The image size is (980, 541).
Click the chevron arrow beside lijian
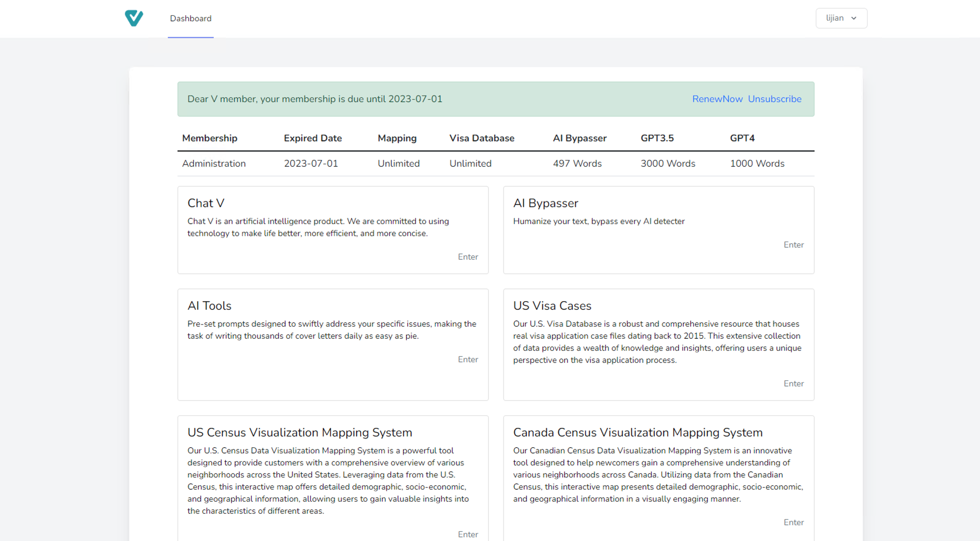click(x=854, y=18)
